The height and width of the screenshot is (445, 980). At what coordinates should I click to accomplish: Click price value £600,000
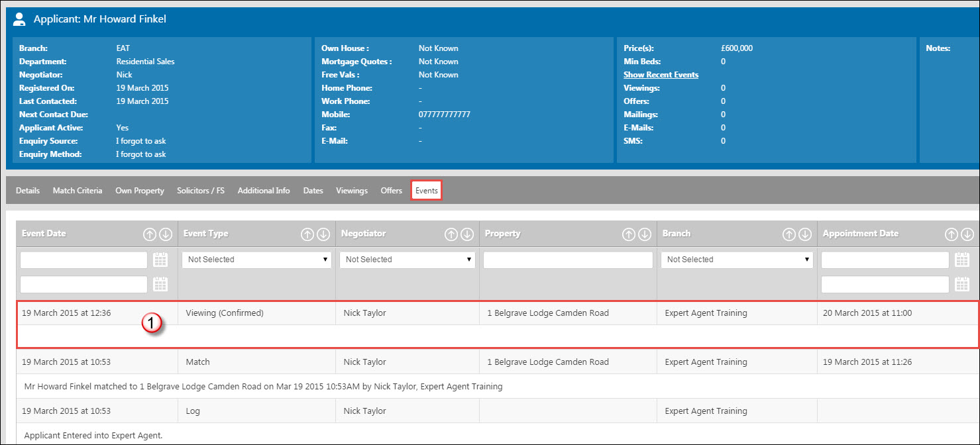(x=737, y=48)
